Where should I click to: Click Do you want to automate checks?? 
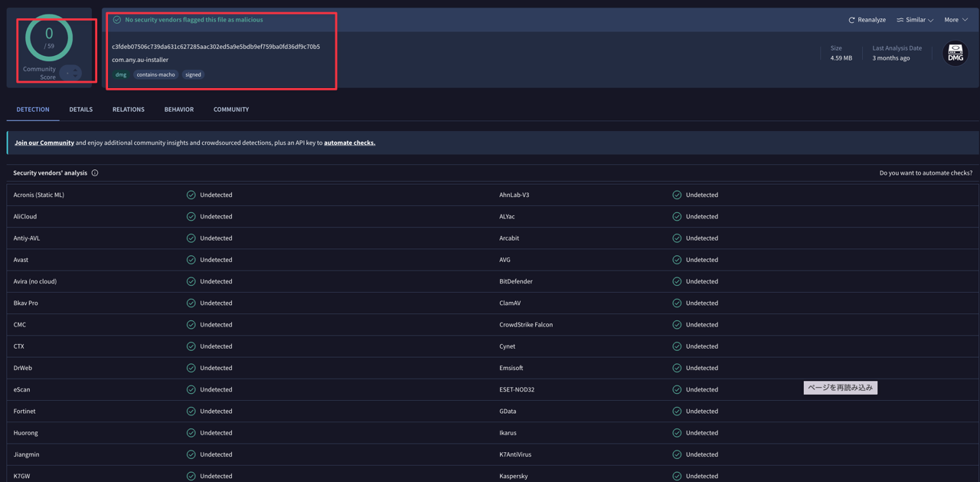[x=926, y=173]
